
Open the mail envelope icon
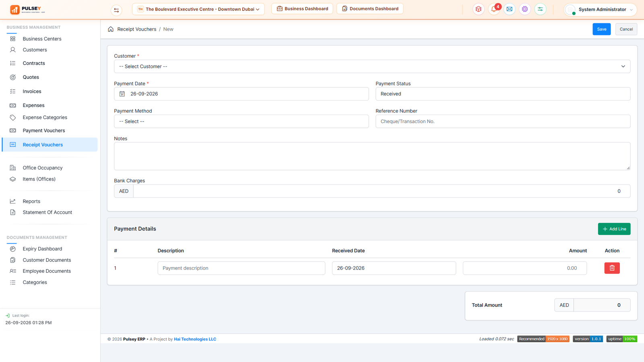[x=510, y=9]
